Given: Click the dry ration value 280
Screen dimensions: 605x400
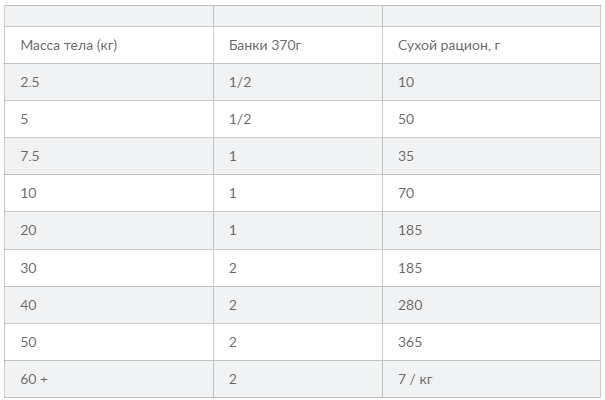Looking at the screenshot, I should (x=492, y=305).
